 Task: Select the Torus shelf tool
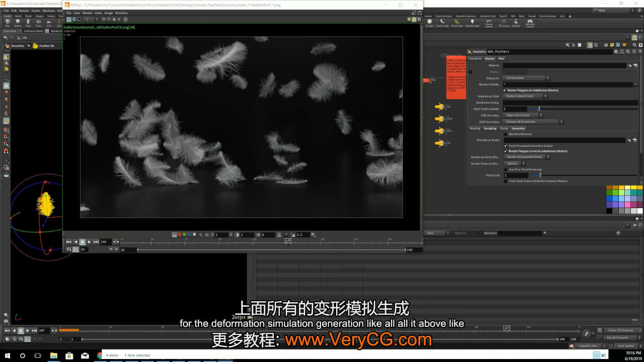(39, 23)
